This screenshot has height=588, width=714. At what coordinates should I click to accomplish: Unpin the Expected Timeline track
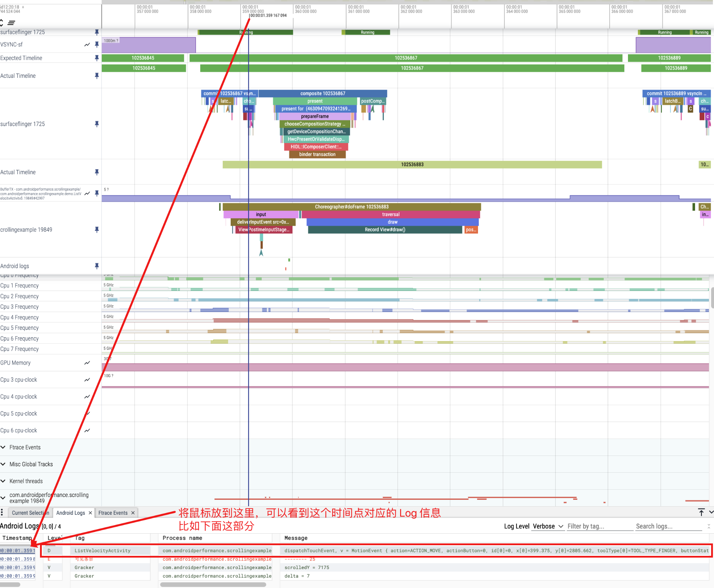point(96,58)
